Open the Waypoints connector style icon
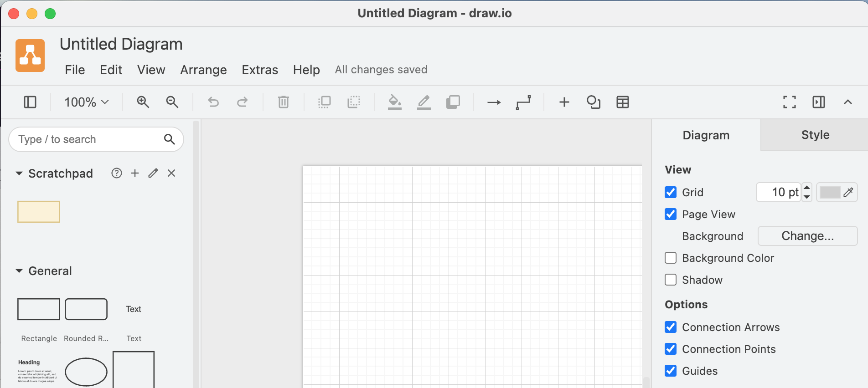868x388 pixels. click(x=523, y=102)
